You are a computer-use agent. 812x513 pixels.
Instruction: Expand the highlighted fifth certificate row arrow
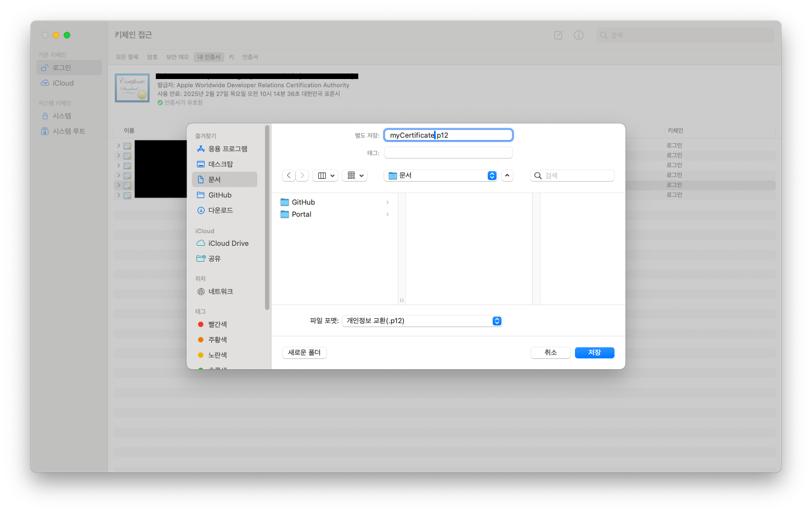[119, 185]
